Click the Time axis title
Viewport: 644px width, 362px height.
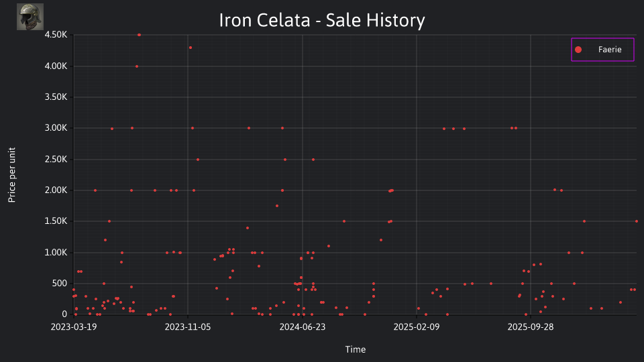[x=356, y=349]
